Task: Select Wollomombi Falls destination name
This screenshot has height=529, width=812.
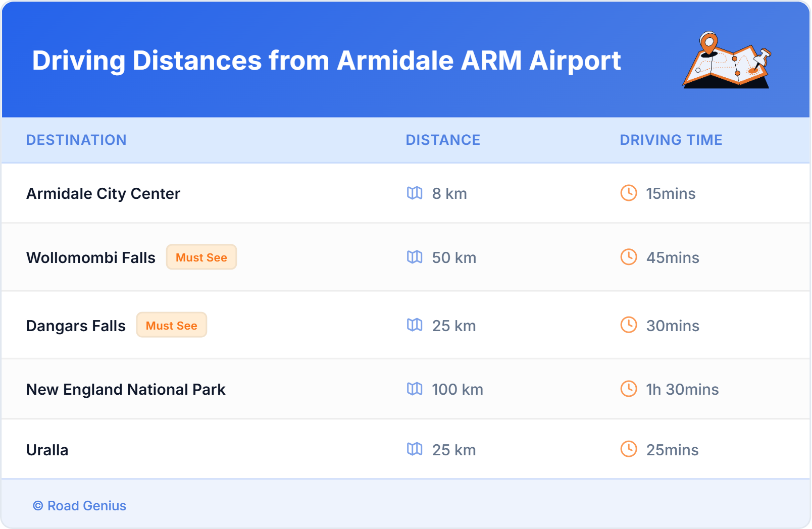Action: [x=91, y=257]
